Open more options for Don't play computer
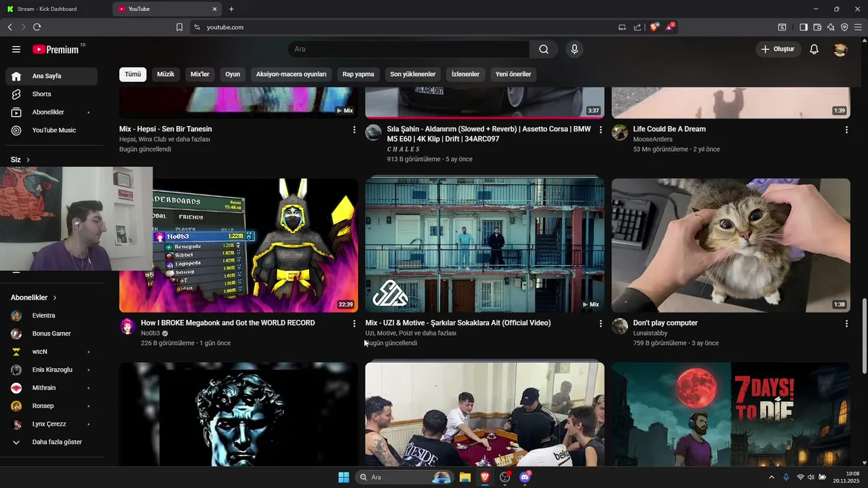The height and width of the screenshot is (488, 868). 846,324
